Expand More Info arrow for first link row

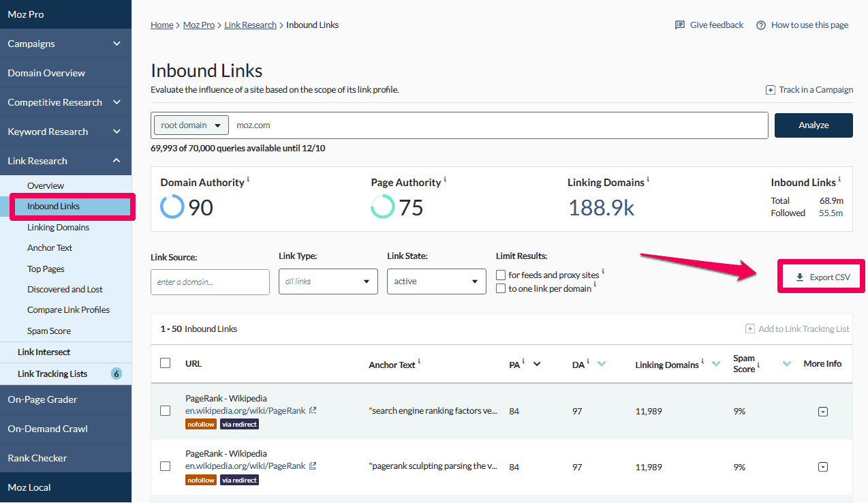(822, 412)
